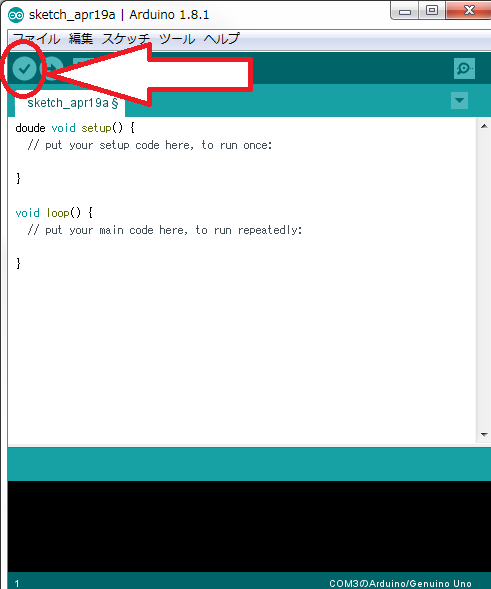The height and width of the screenshot is (589, 491).
Task: Place cursor on 'doude' text
Action: [x=30, y=128]
